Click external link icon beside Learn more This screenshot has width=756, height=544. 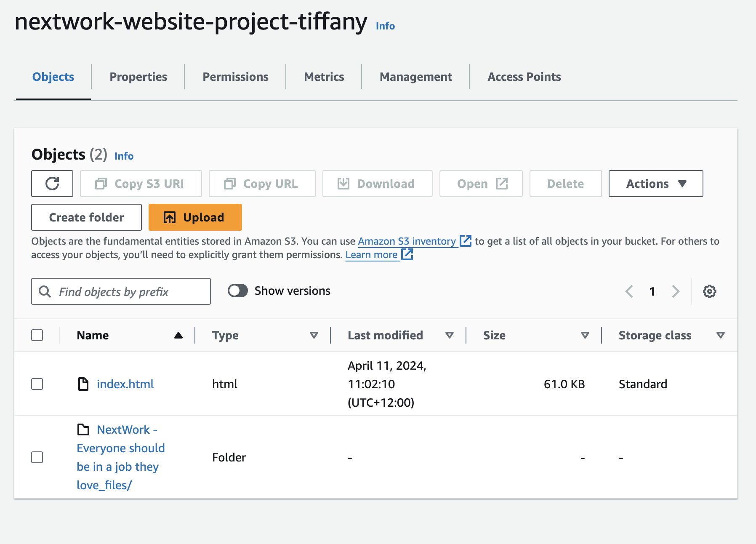tap(407, 254)
